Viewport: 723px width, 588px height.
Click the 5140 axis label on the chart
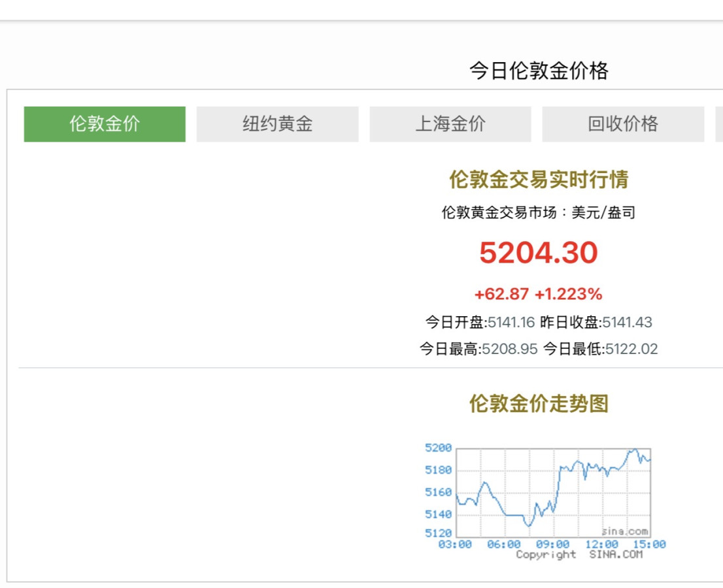point(438,514)
